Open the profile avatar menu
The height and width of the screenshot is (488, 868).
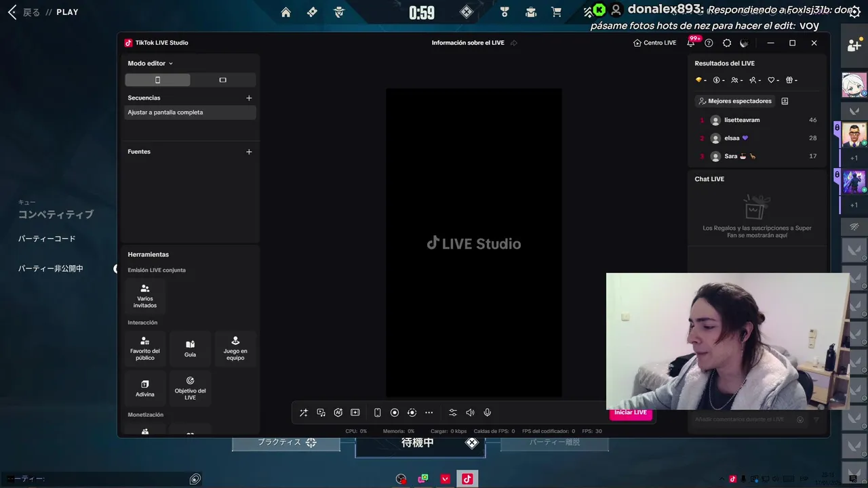[744, 43]
